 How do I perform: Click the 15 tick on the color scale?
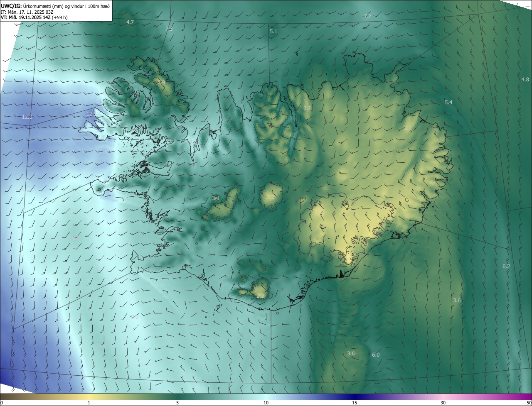(x=355, y=403)
